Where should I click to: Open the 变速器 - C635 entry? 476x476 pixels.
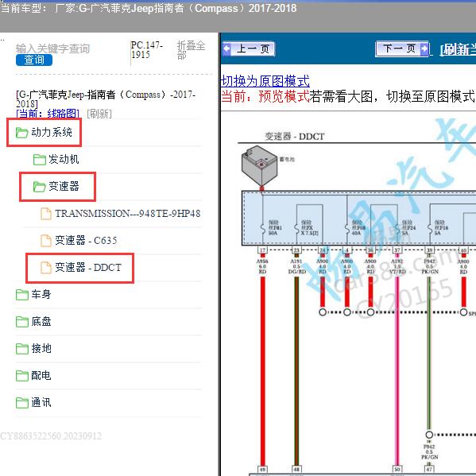[86, 241]
